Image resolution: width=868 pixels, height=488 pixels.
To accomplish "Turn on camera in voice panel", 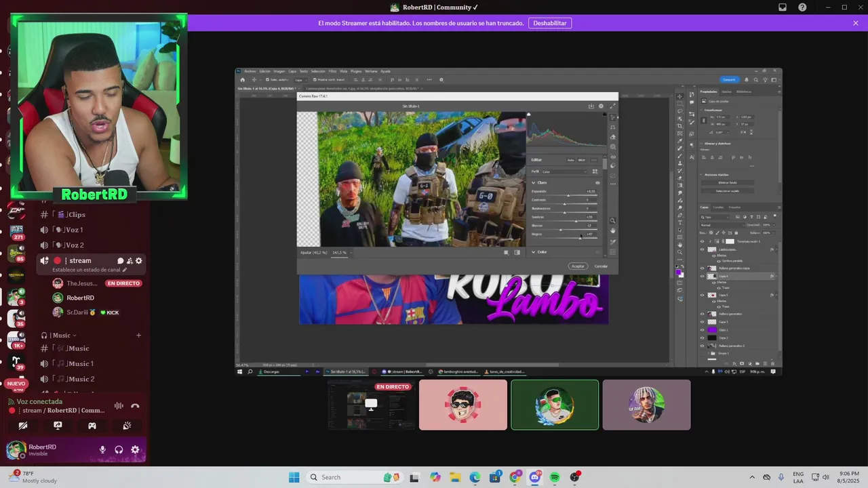I will (23, 426).
